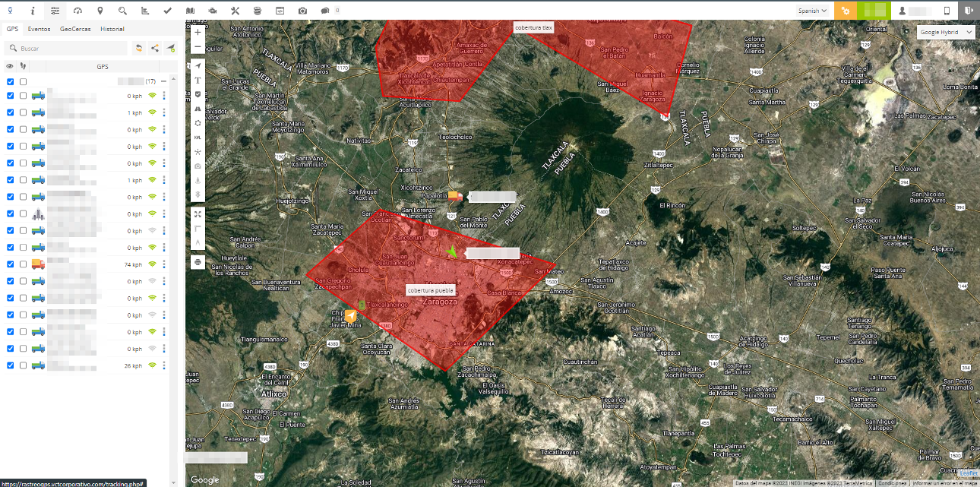980x487 pixels.
Task: Click the printer icon on map controls
Action: pyautogui.click(x=198, y=262)
